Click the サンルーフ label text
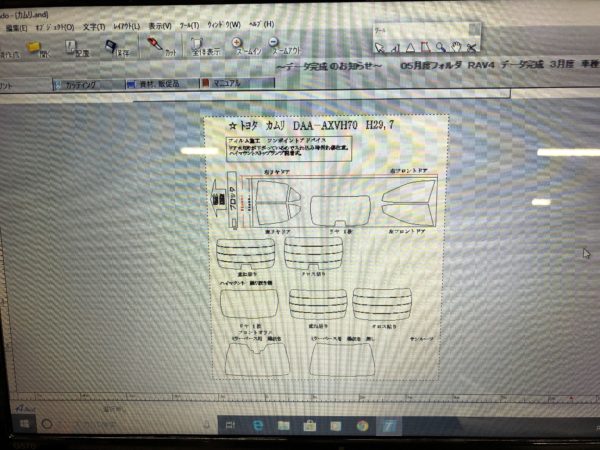 (x=421, y=339)
